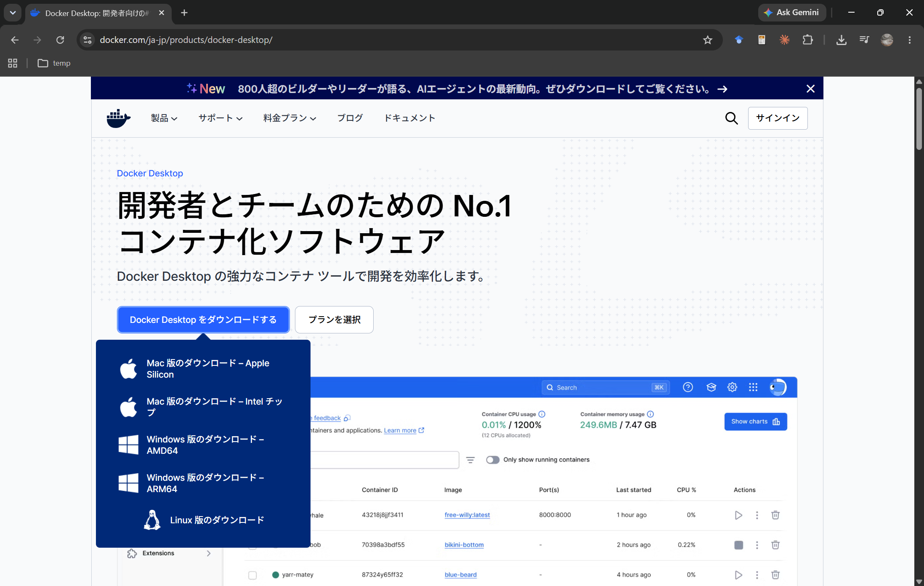Screen dimensions: 924x586
Task: Open a new browser tab
Action: click(x=184, y=13)
